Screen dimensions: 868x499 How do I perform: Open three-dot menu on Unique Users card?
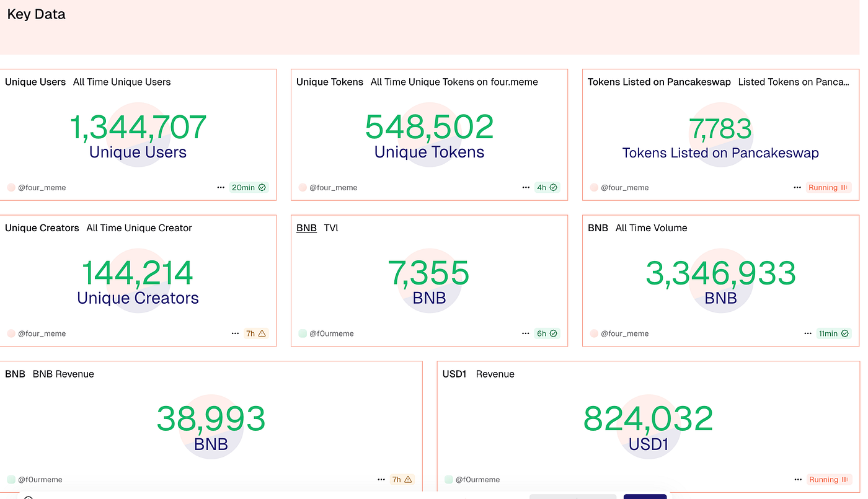[221, 187]
